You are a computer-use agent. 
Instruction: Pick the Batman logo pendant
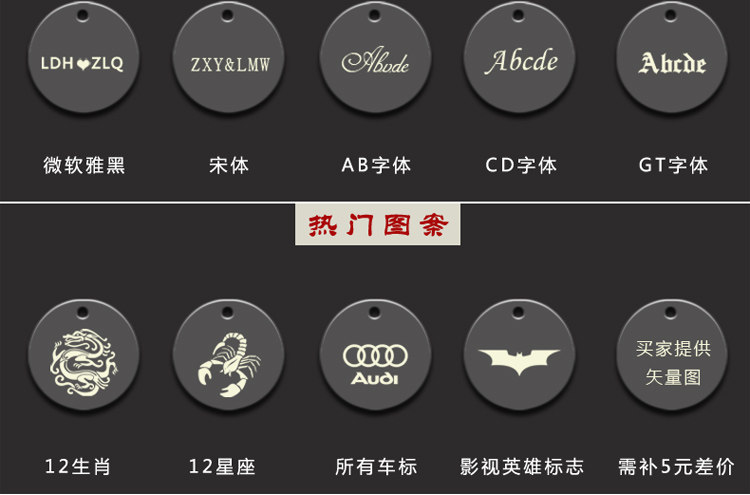tap(519, 355)
